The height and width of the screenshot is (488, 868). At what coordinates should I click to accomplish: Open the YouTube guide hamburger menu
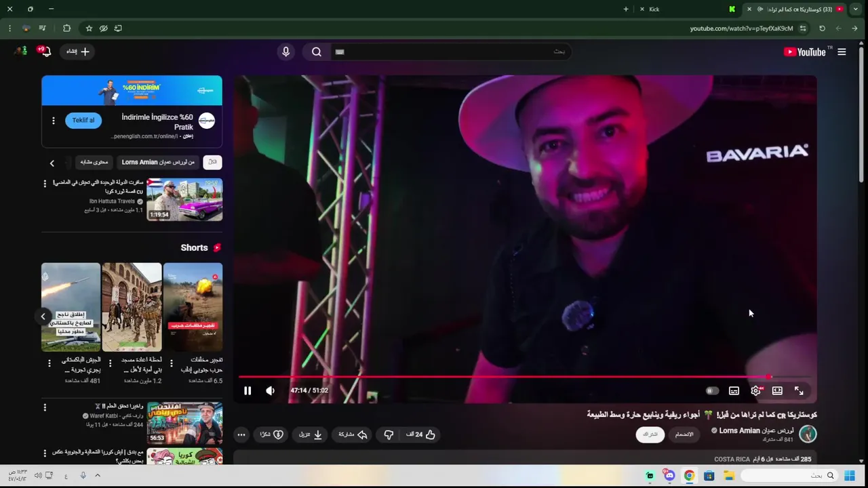(842, 52)
